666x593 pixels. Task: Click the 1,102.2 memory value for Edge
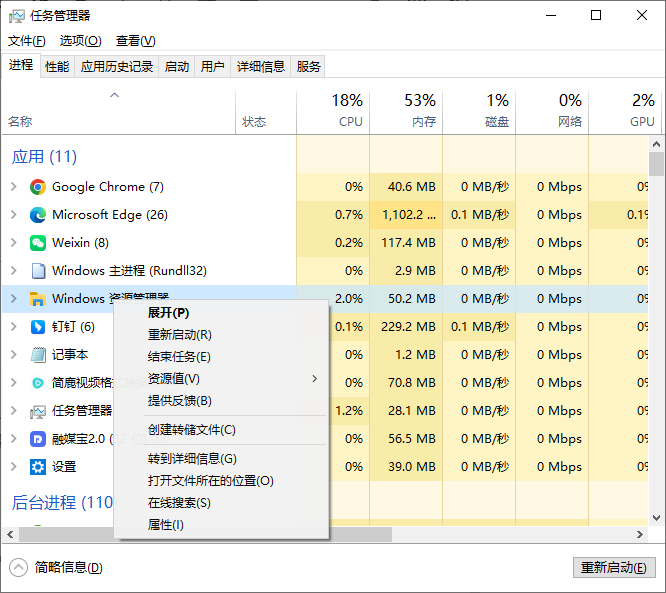click(x=409, y=215)
